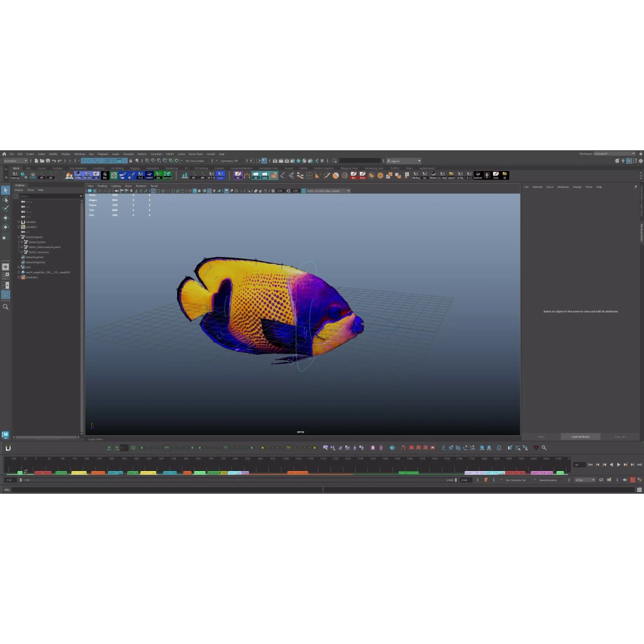Click the CTRLs shelf button
Screen dimensions: 644x644
pyautogui.click(x=78, y=175)
